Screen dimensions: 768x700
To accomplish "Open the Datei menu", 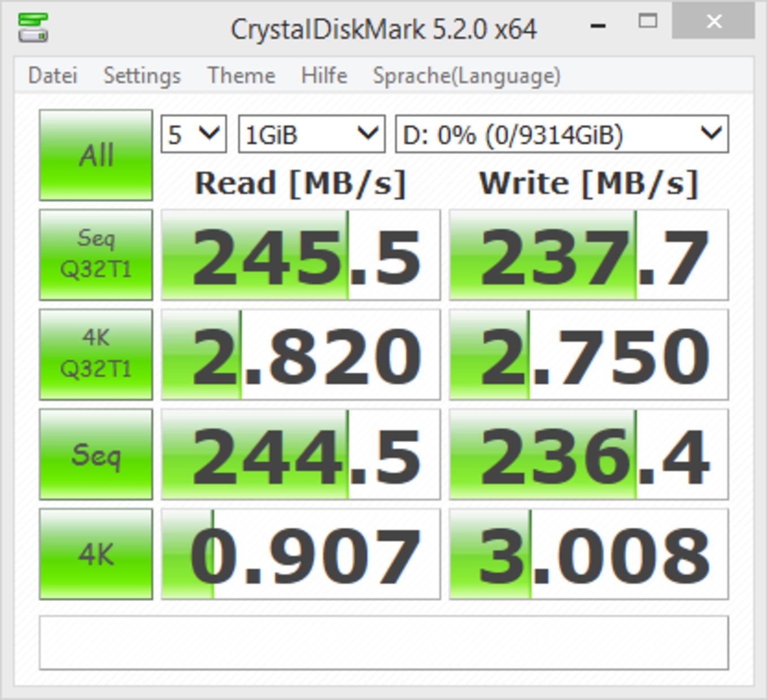I will coord(53,76).
